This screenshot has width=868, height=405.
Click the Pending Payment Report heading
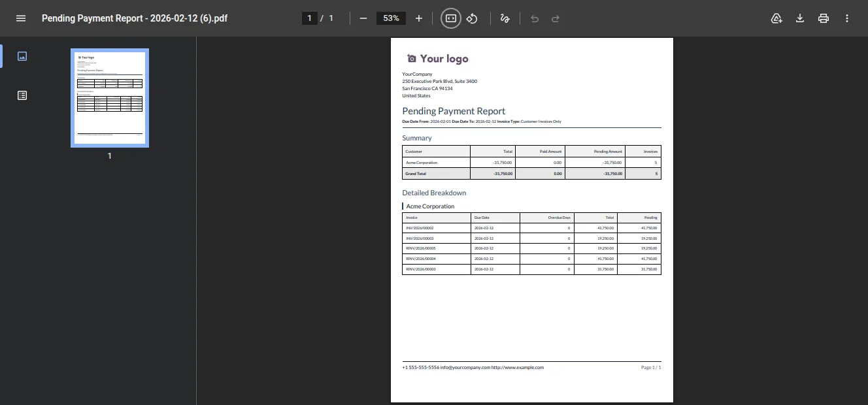(x=454, y=111)
